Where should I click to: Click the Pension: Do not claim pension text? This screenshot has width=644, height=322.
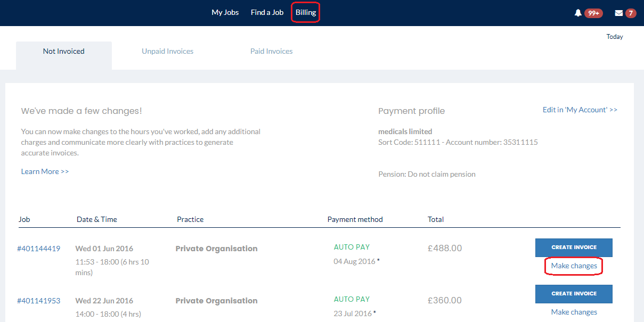pyautogui.click(x=427, y=174)
